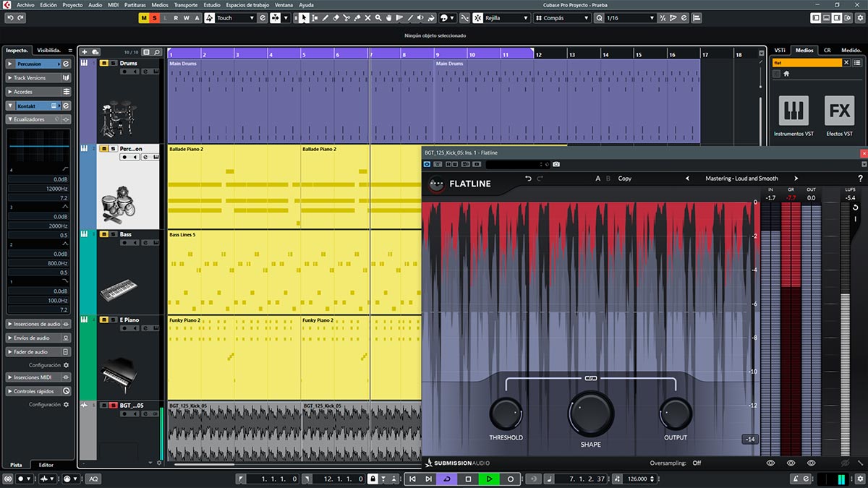Open the transport setup gear icon
The width and height of the screenshot is (868, 488).
[861, 479]
